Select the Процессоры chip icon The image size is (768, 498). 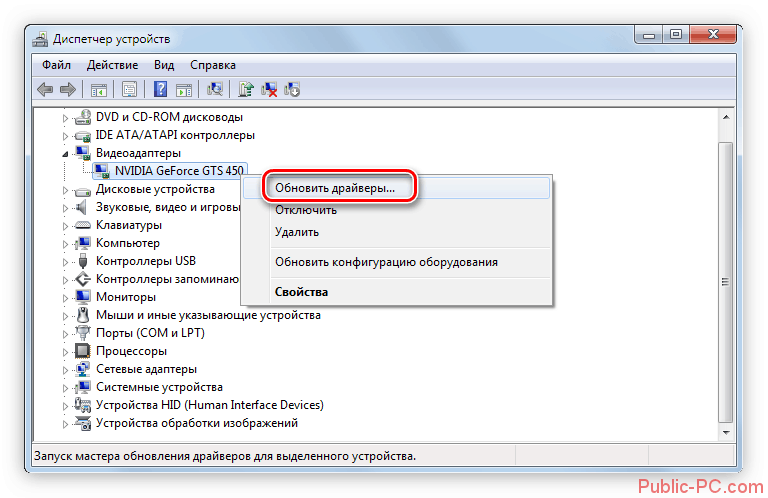[x=82, y=351]
